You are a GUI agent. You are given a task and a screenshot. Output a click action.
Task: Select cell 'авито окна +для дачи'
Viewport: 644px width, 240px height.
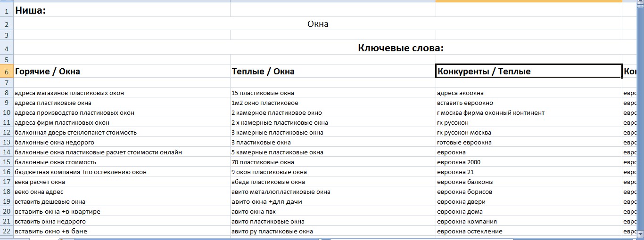pos(333,201)
